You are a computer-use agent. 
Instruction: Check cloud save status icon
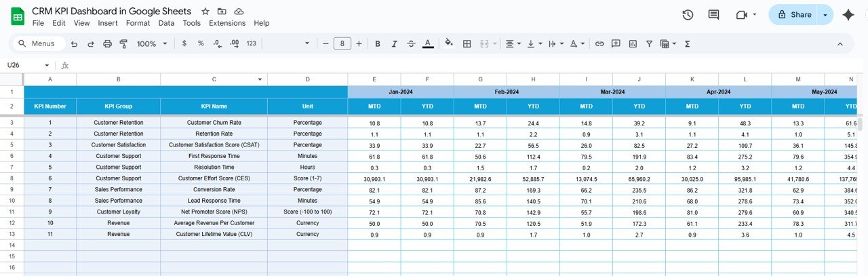[x=239, y=12]
